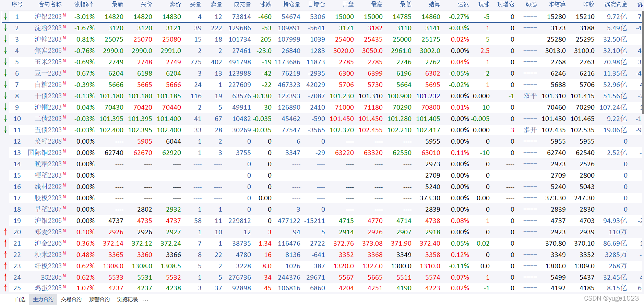Screen dimensions: 644x305
Task: Select the 沪铅2203 contract row
Action: point(322,16)
